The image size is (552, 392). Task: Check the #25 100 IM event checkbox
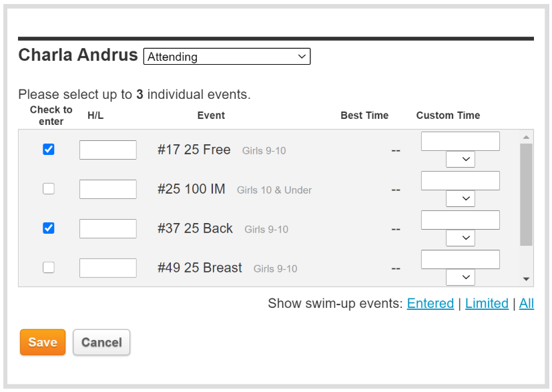coord(49,189)
